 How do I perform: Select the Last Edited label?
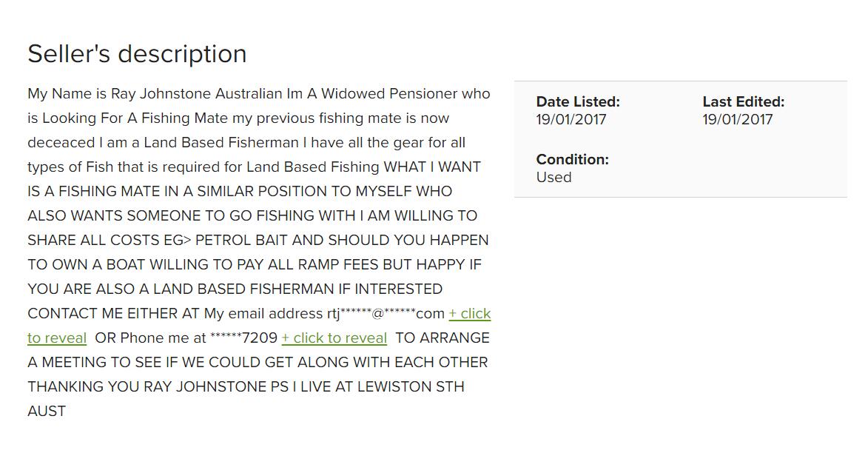click(x=744, y=102)
